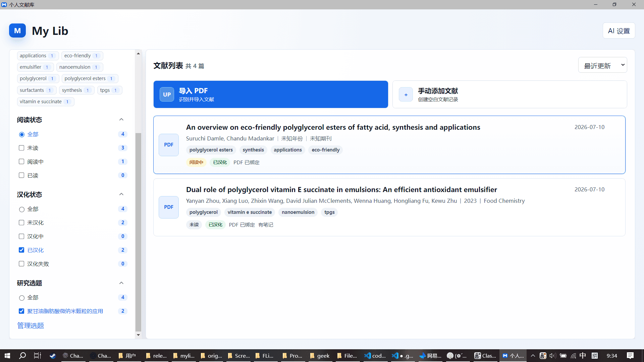Click the synthesis tag on first paper
Viewport: 644px width, 362px height.
(x=253, y=150)
